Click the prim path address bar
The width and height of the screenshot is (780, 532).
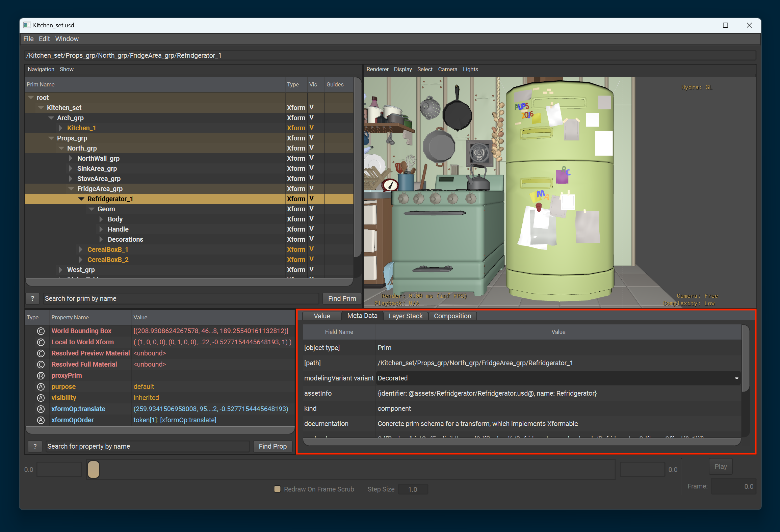[x=390, y=55]
